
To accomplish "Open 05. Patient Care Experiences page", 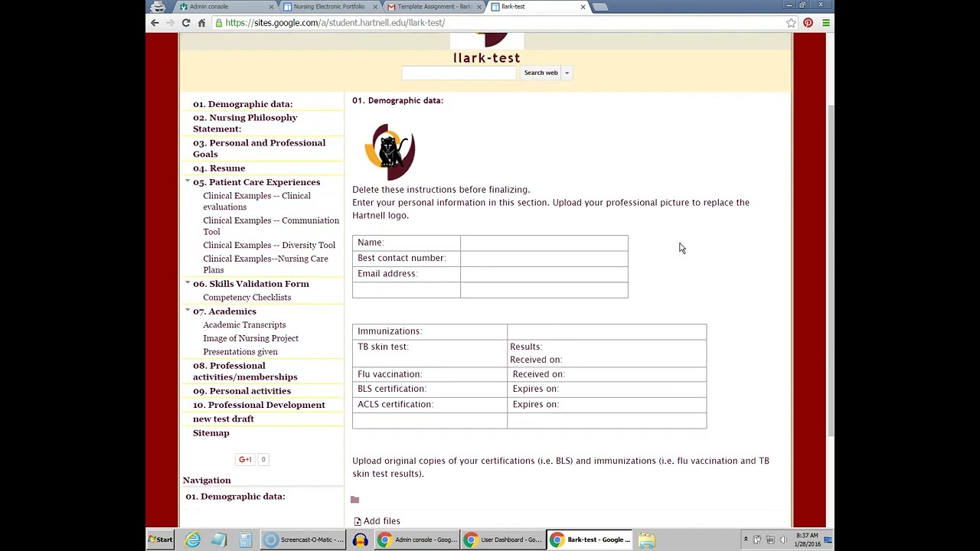I will point(256,182).
